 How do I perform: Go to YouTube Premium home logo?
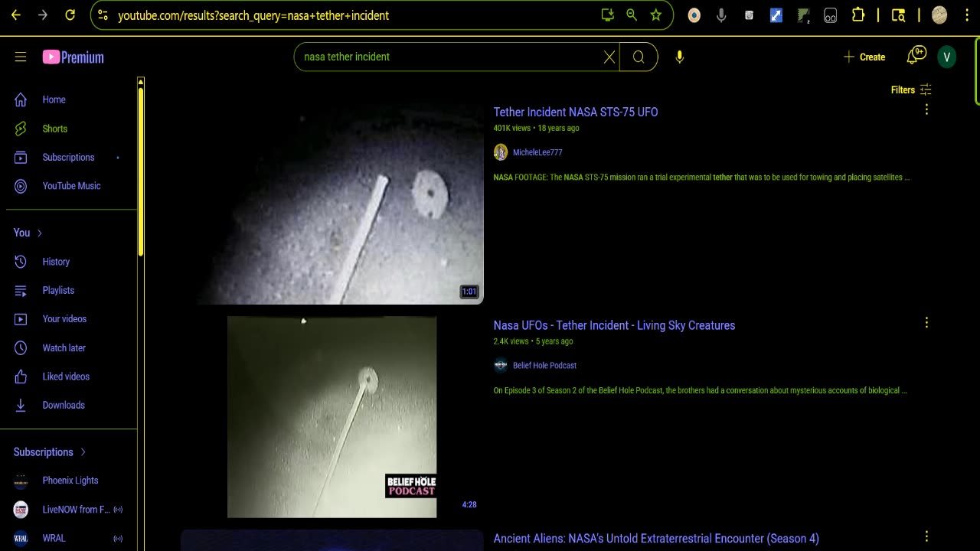click(73, 57)
